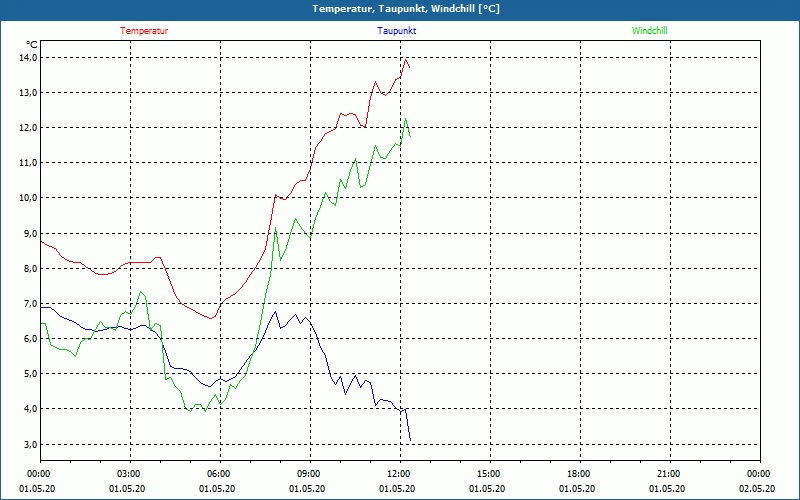Click the 12,0 y-axis value

(x=29, y=128)
